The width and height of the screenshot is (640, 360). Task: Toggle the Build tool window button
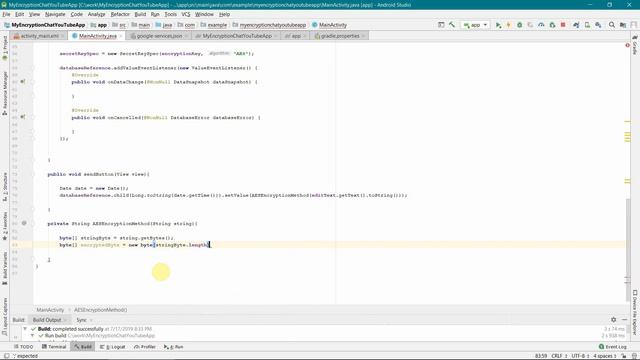83,347
